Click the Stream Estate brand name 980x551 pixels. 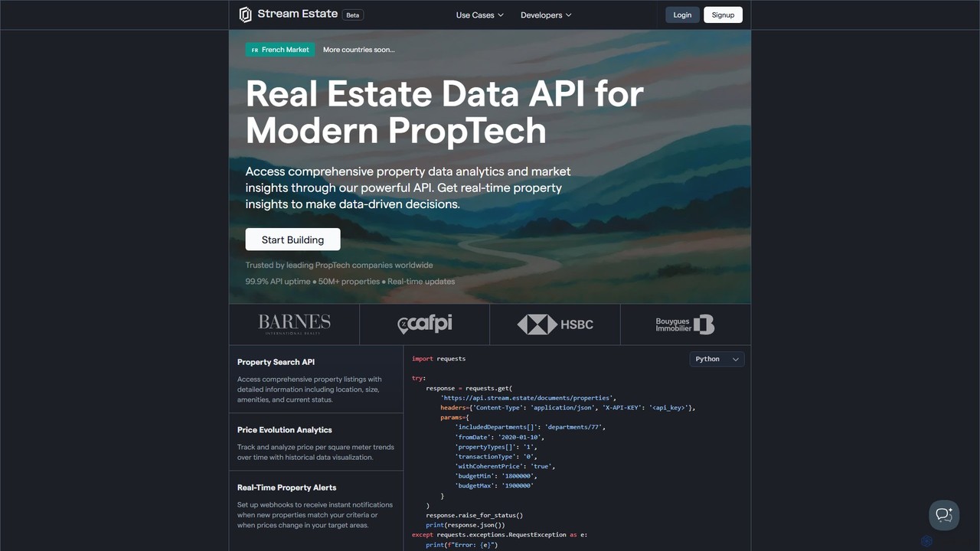click(x=298, y=14)
